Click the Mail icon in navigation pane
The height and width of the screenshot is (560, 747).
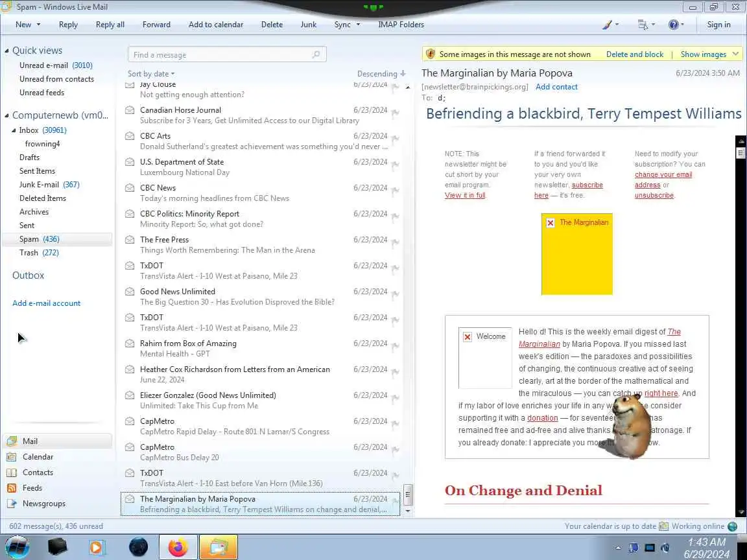point(12,441)
